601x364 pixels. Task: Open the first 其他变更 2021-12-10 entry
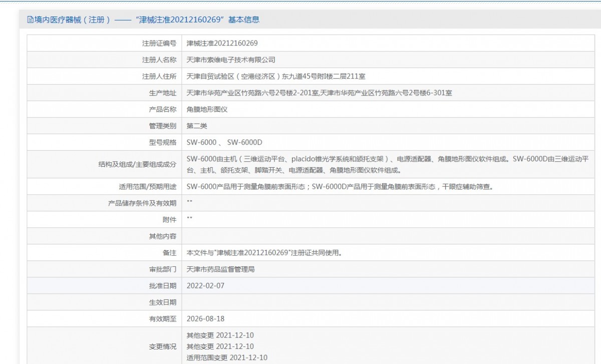tap(220, 335)
